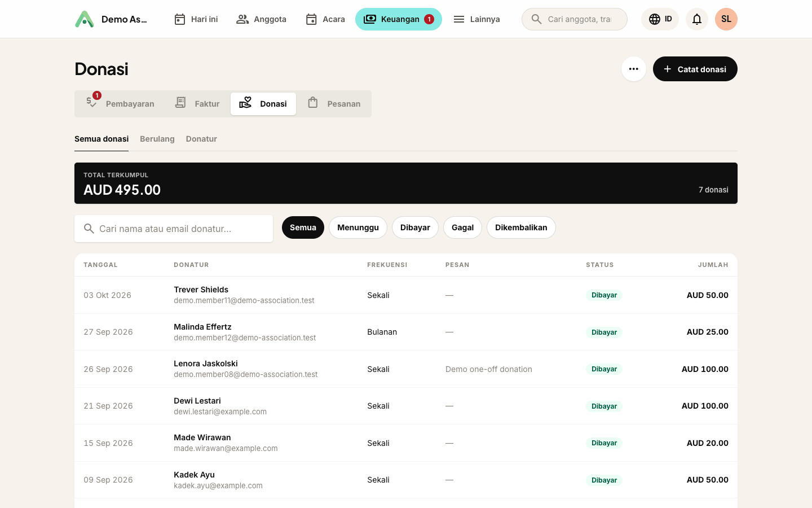Focus the Cari nama atau email donatur field
812x508 pixels.
click(x=174, y=229)
